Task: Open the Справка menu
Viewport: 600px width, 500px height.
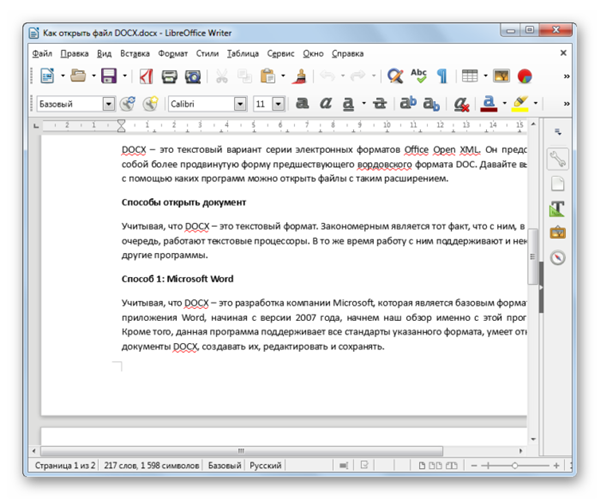Action: pyautogui.click(x=347, y=54)
